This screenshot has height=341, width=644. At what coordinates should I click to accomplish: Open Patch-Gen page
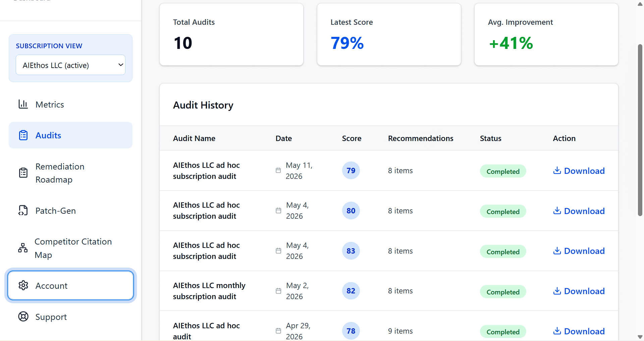coord(70,211)
